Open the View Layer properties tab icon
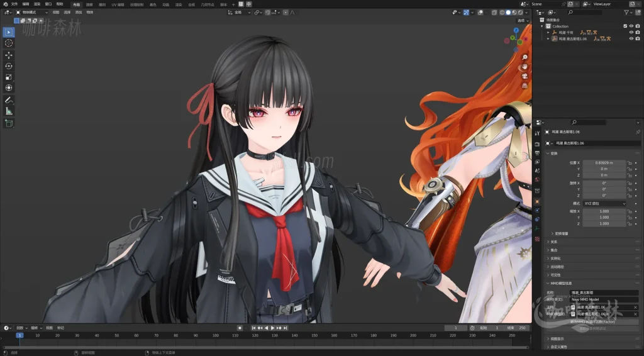Image resolution: width=644 pixels, height=356 pixels. pos(537,162)
